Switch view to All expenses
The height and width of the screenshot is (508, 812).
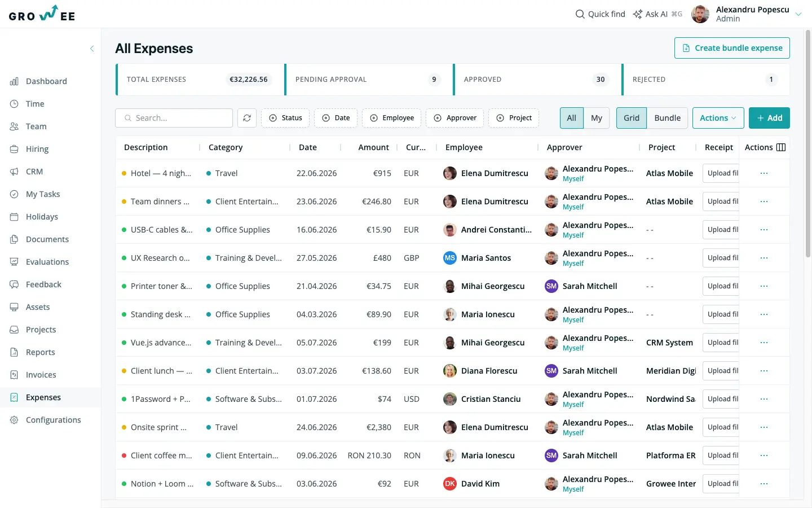(572, 118)
